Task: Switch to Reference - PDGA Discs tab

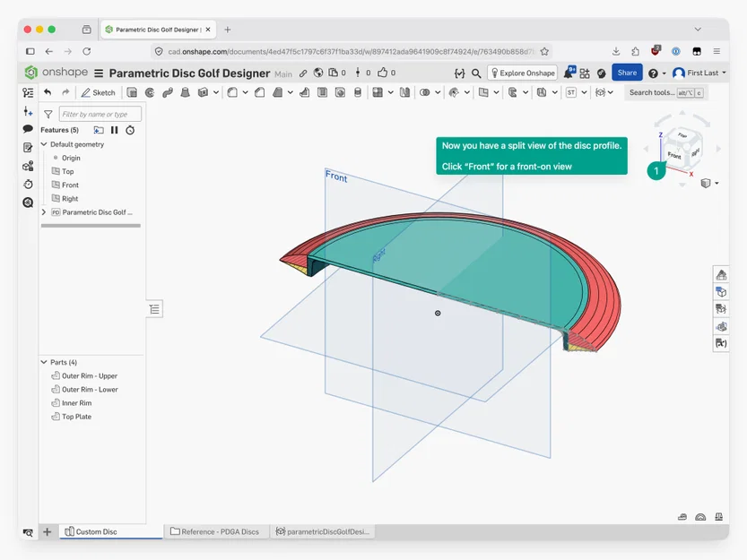Action: tap(215, 531)
